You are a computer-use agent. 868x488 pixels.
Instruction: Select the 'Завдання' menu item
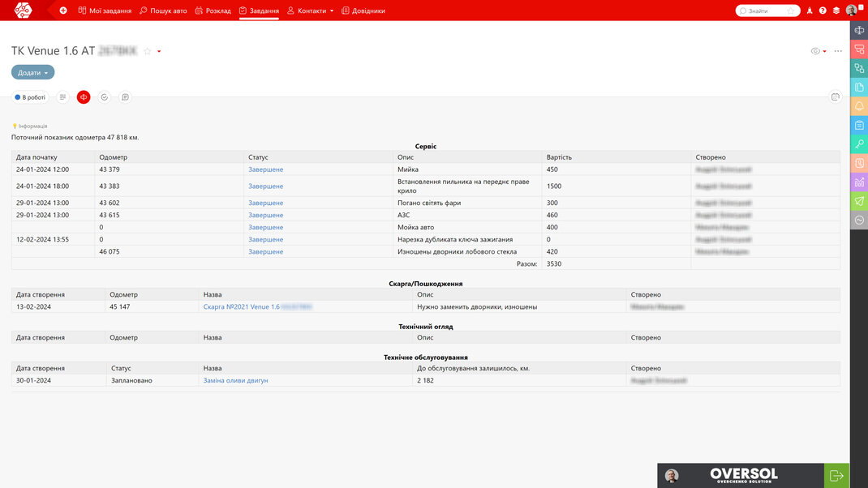[259, 11]
